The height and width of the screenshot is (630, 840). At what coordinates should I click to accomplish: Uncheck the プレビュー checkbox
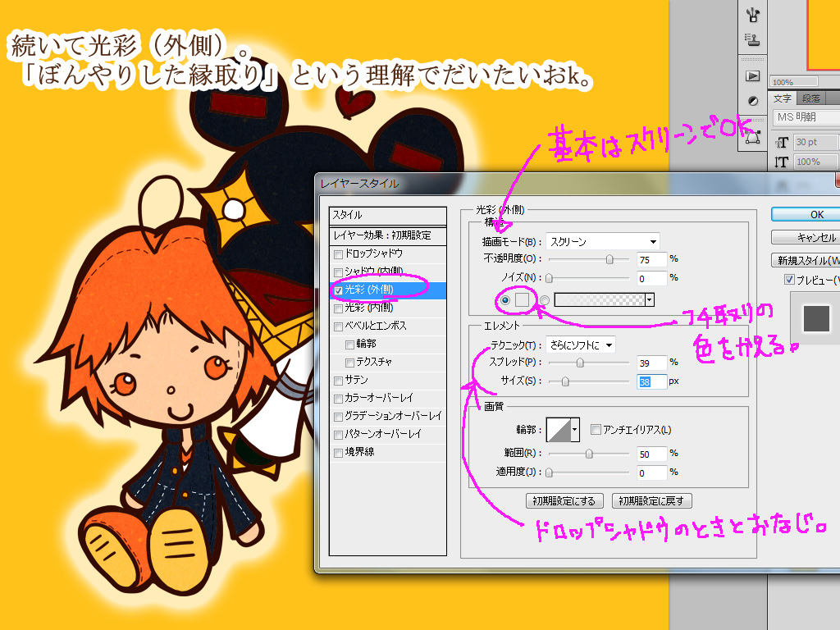point(790,281)
